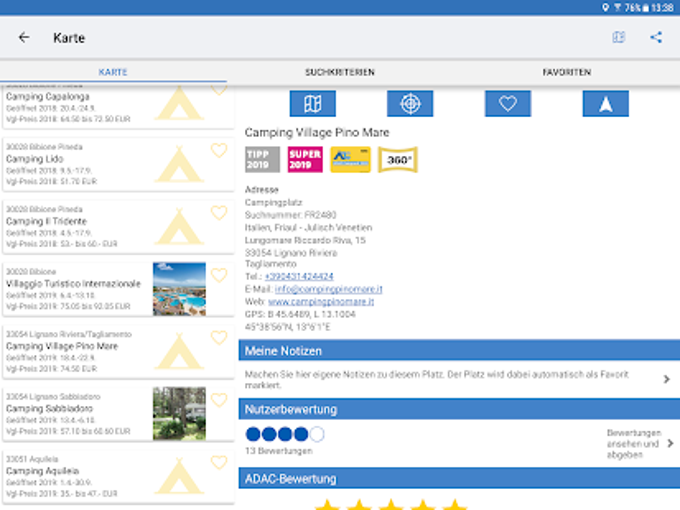The width and height of the screenshot is (680, 510).
Task: Add Pino Mare to favorites heart button
Action: click(508, 104)
